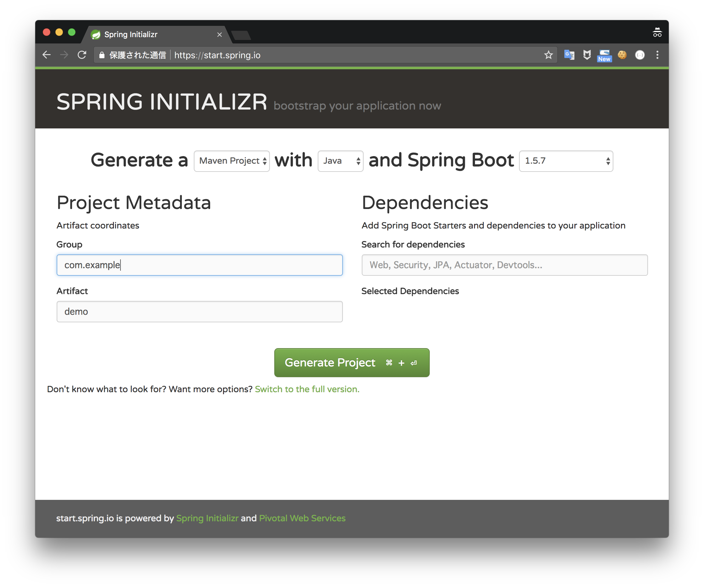Open Chrome's three-dot menu
Image resolution: width=704 pixels, height=588 pixels.
pyautogui.click(x=657, y=55)
